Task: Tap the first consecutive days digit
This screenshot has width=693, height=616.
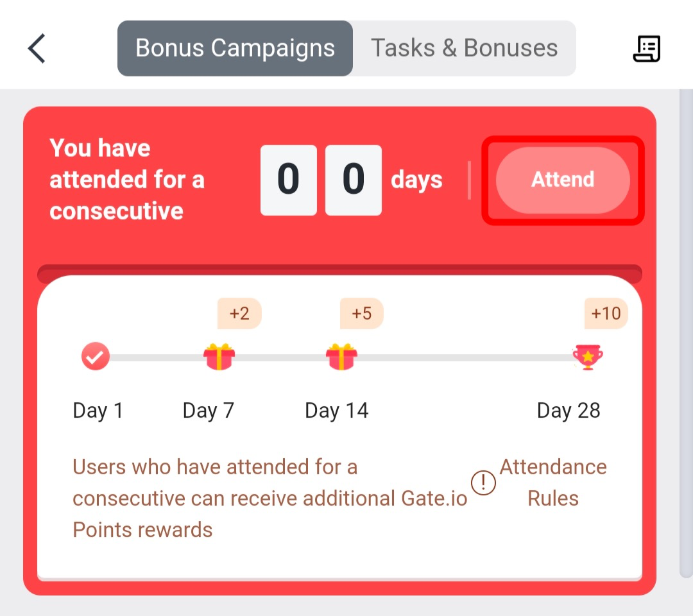Action: (288, 180)
